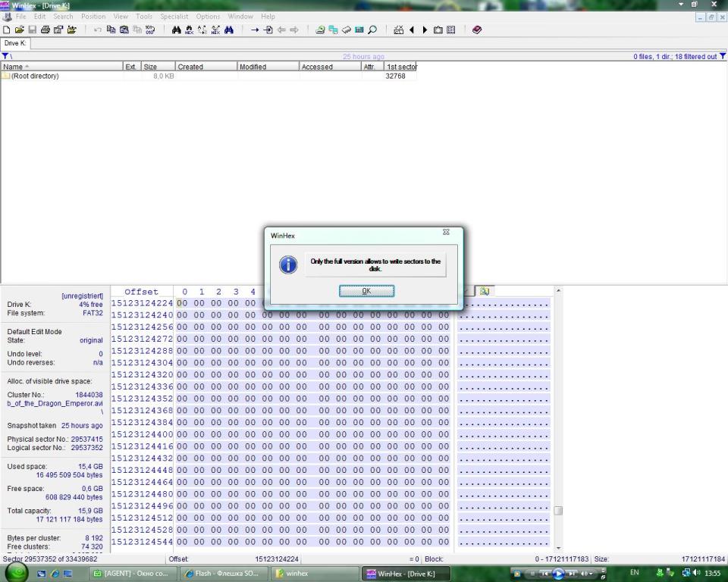Click the magnifier Analyze icon
Screen dimensions: 728x582
372,30
